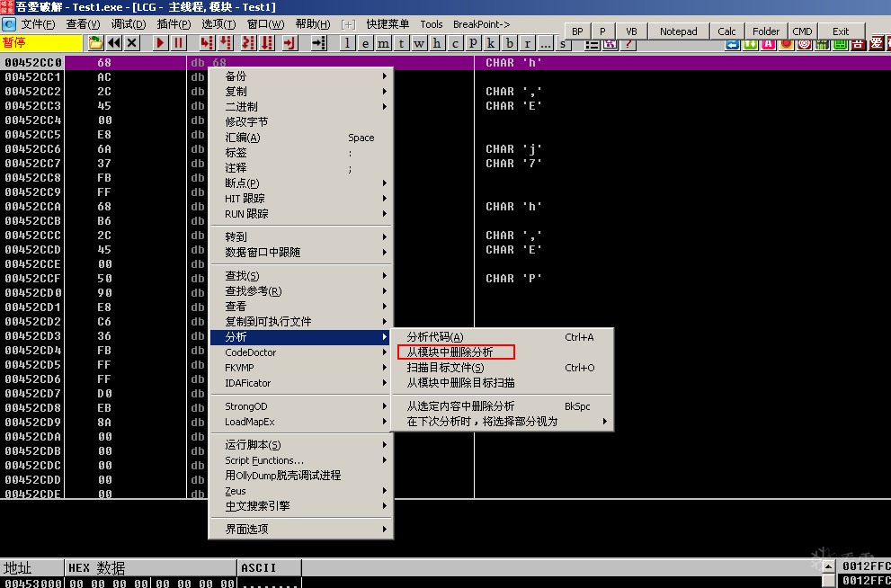Choose 用OllyDump脱壳调试进程 entry
This screenshot has width=891, height=588.
[x=300, y=476]
